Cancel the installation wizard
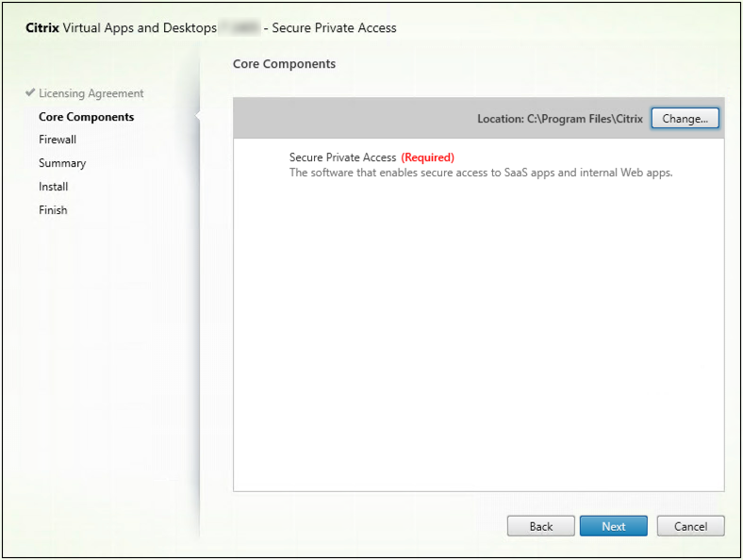743x560 pixels. (x=690, y=526)
